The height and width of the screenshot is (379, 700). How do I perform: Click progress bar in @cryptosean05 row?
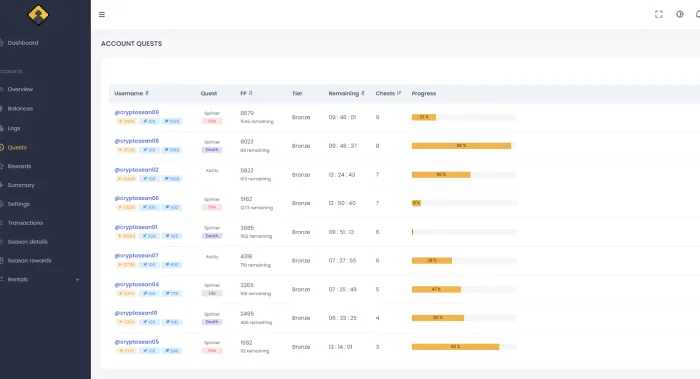464,347
